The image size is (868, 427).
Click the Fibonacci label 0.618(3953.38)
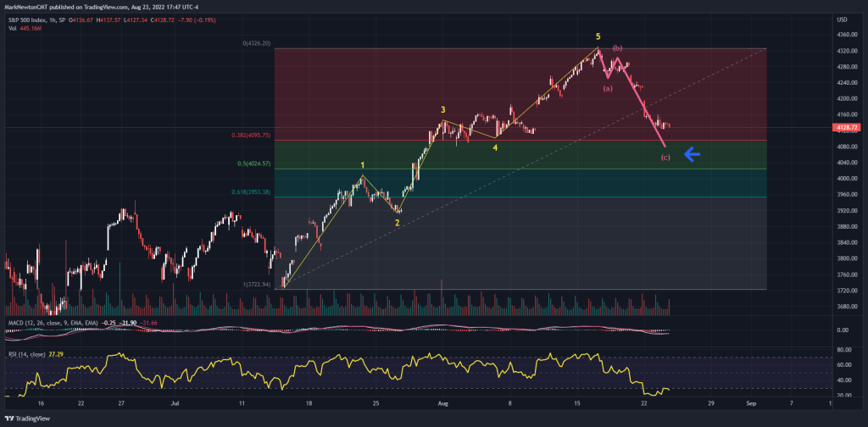251,192
